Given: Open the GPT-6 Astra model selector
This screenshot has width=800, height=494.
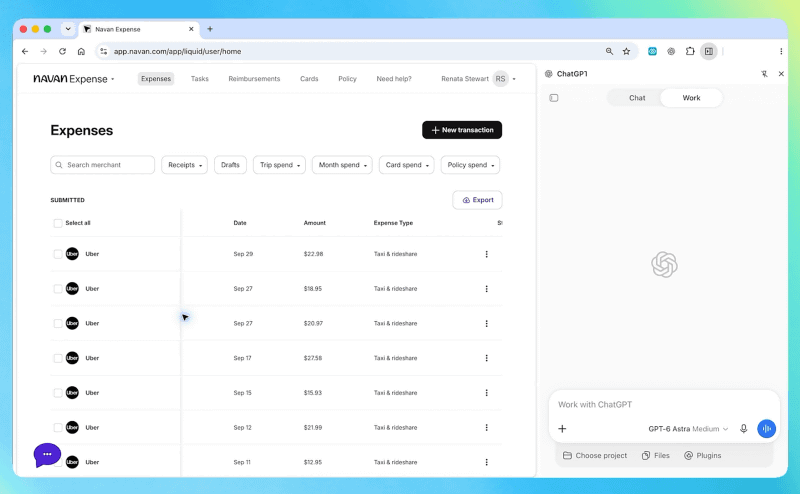Looking at the screenshot, I should pos(688,429).
